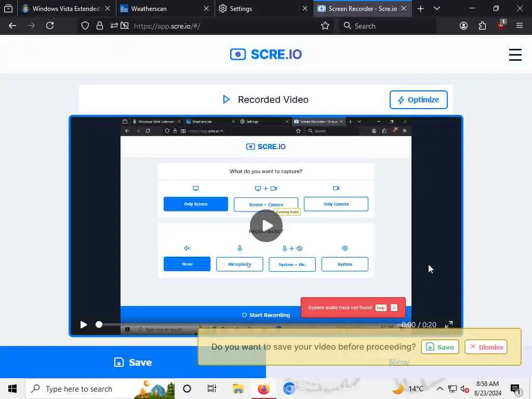Open Task View on the taskbar
The image size is (532, 399).
pos(212,389)
